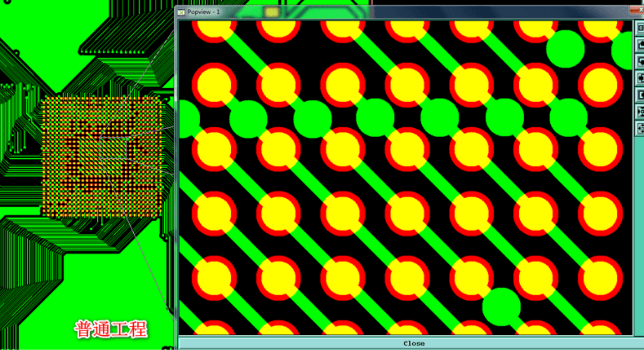Click the sixth icon in Popview's side toolbar
Viewport: 644px width, 350px height.
point(640,111)
